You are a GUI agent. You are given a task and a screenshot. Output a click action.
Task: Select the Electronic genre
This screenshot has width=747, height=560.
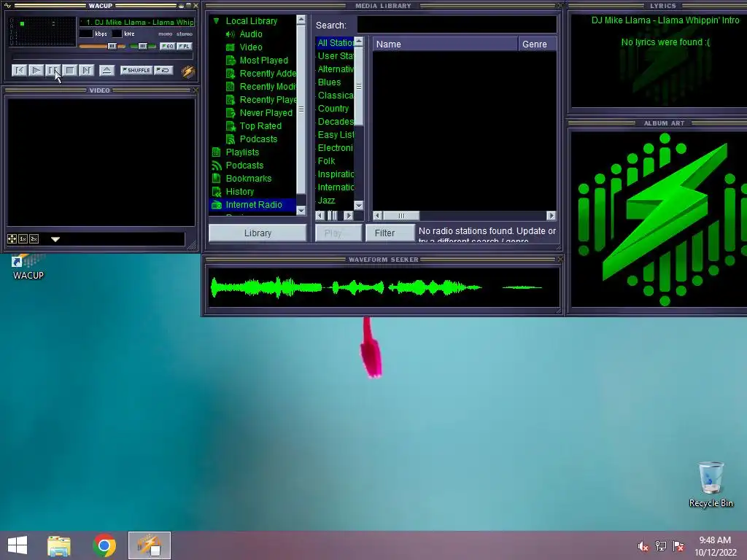coord(335,147)
